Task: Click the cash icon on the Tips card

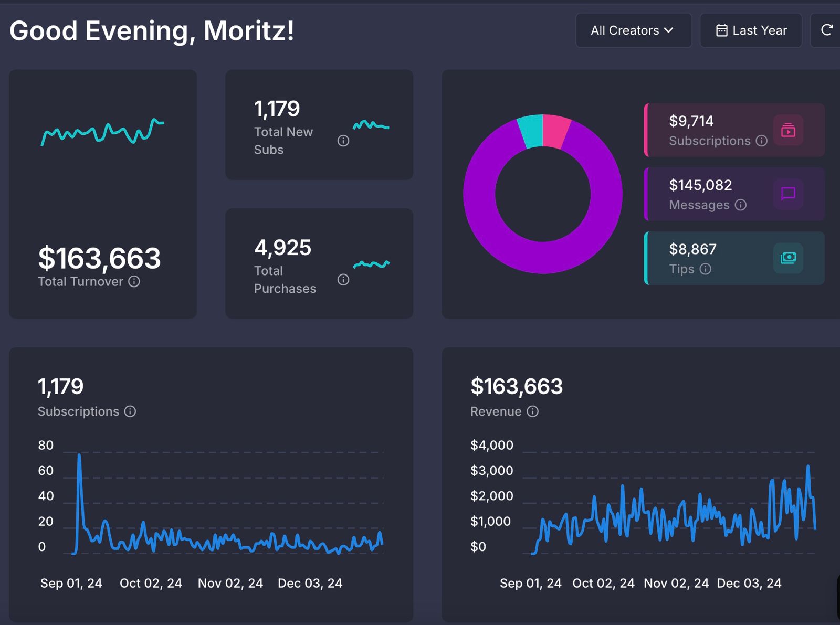Action: [789, 258]
